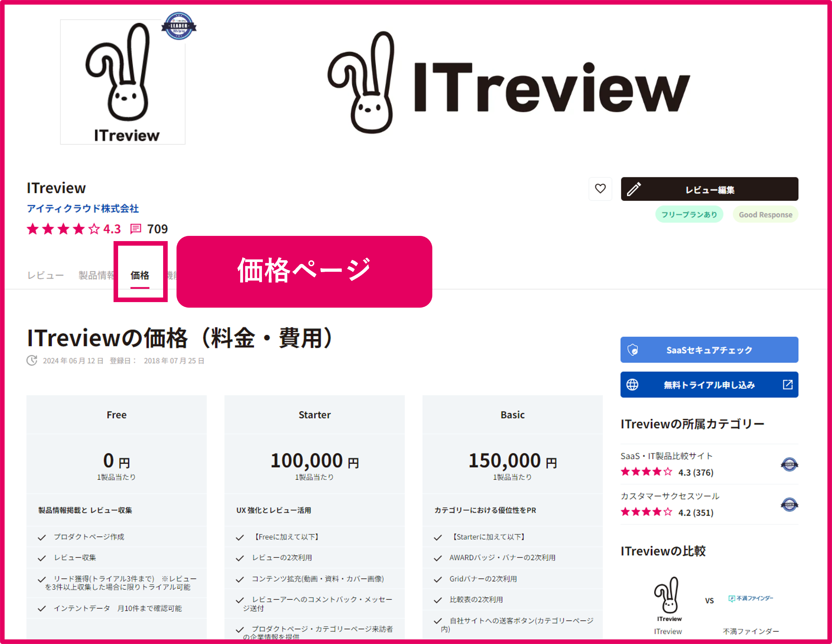Viewport: 832px width, 644px height.
Task: Click the LEADER badge on product logo
Action: [x=179, y=26]
